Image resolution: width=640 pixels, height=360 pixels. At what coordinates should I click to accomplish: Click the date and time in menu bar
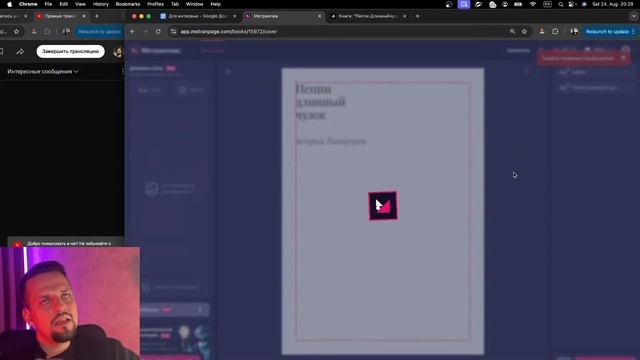click(x=612, y=4)
